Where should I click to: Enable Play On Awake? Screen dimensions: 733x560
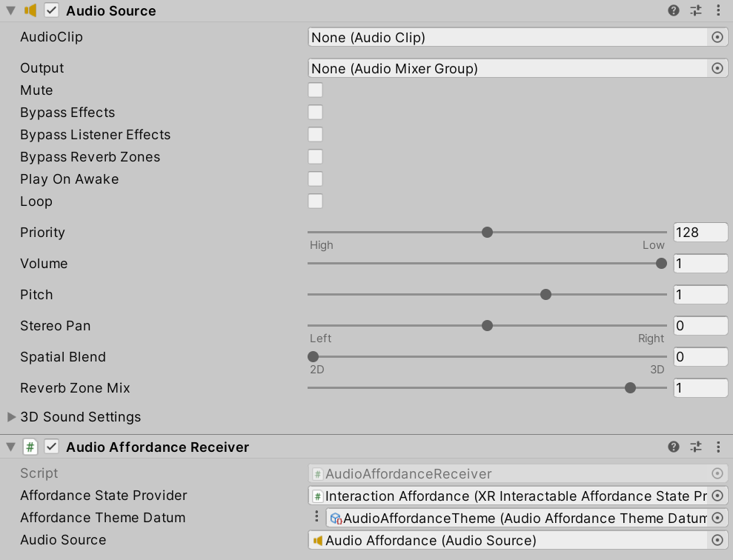tap(314, 179)
